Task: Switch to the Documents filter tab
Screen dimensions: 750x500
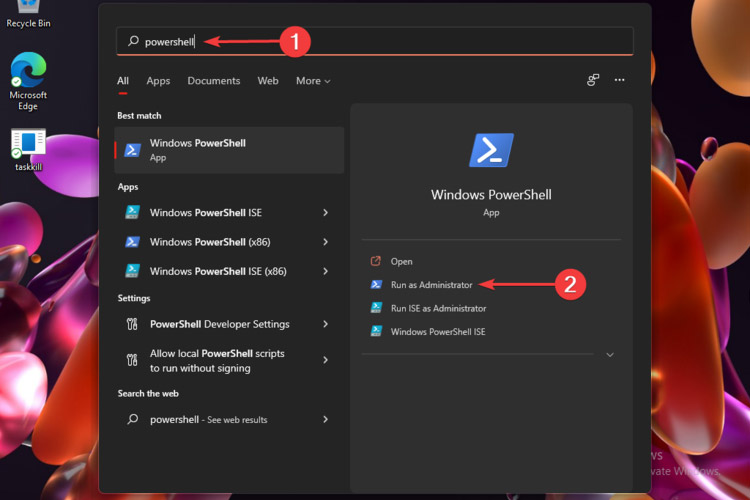Action: click(213, 81)
